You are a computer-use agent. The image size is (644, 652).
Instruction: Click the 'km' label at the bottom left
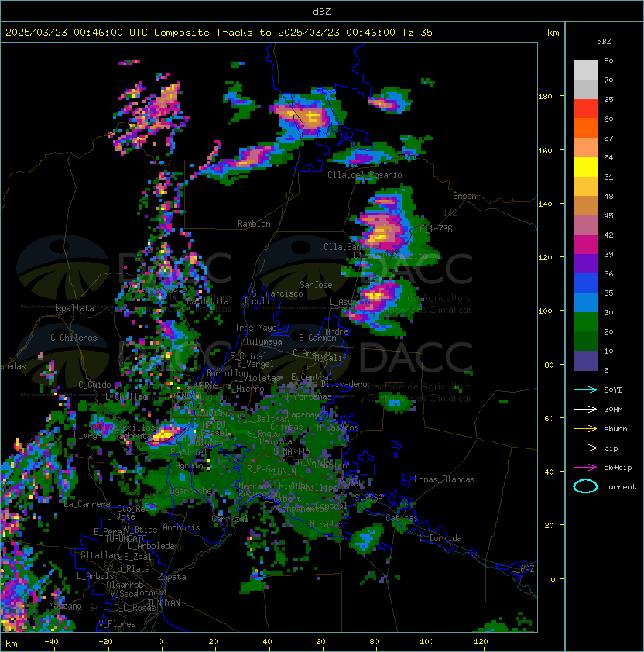(x=12, y=643)
